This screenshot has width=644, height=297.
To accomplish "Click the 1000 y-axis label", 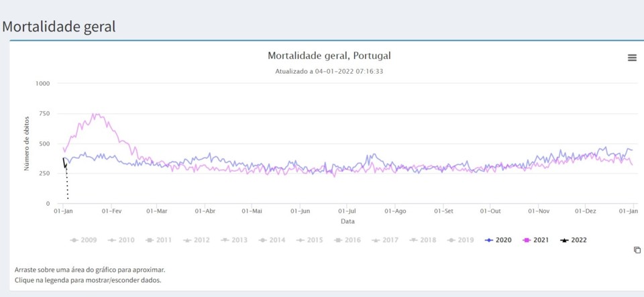I will pos(43,84).
